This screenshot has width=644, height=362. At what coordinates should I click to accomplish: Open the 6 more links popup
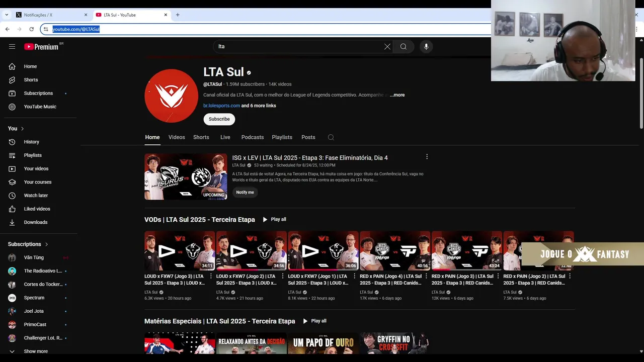click(259, 106)
